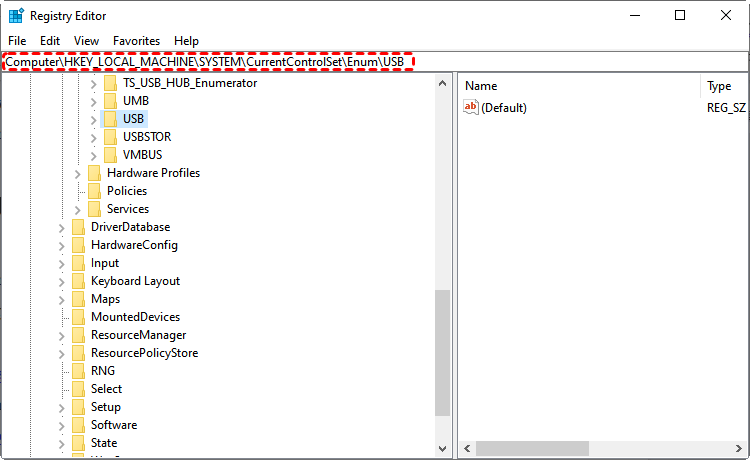Click the Type column header
Viewport: 750px width, 460px height.
(719, 86)
